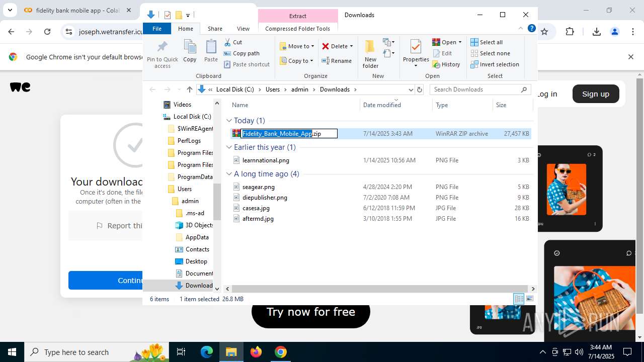Click Copy path command
Screen dimensions: 644x362
click(242, 53)
